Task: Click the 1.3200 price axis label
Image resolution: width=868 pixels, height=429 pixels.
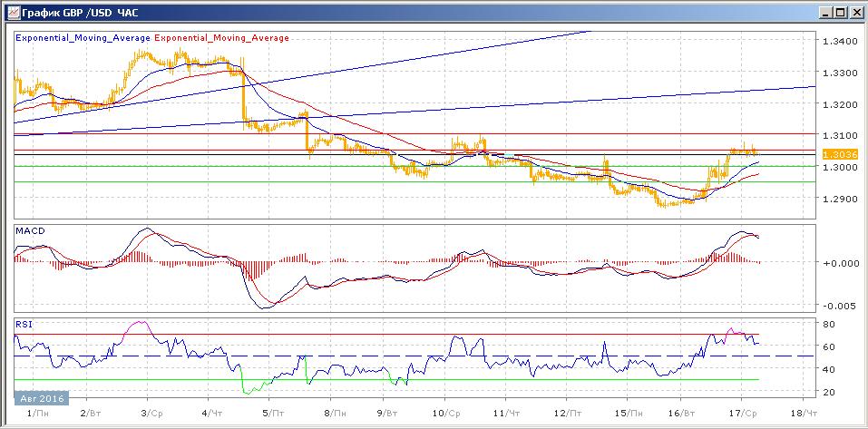Action: pos(840,104)
